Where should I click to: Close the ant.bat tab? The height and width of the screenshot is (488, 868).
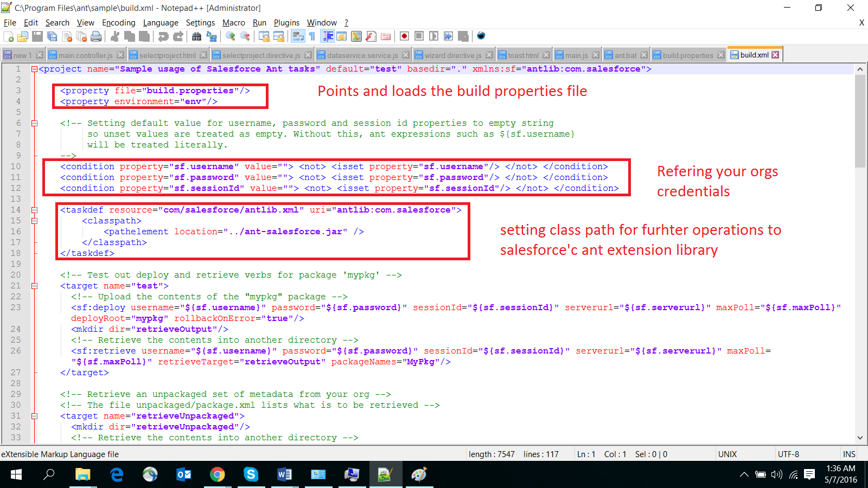tap(644, 55)
